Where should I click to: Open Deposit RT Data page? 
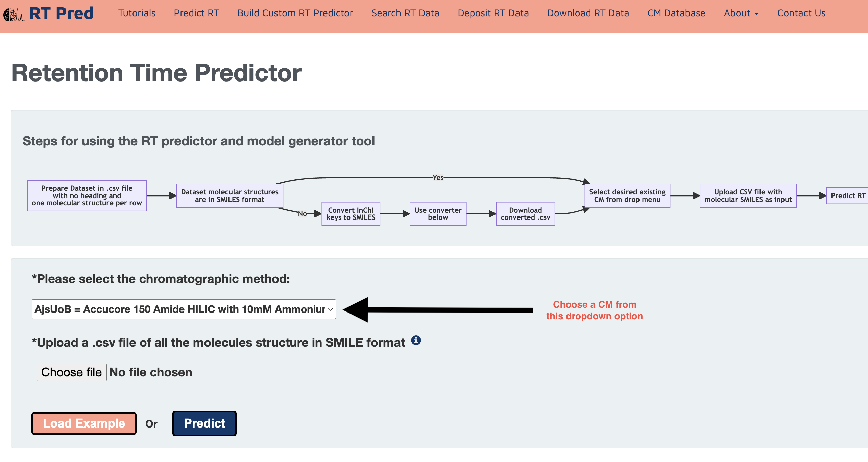point(493,13)
